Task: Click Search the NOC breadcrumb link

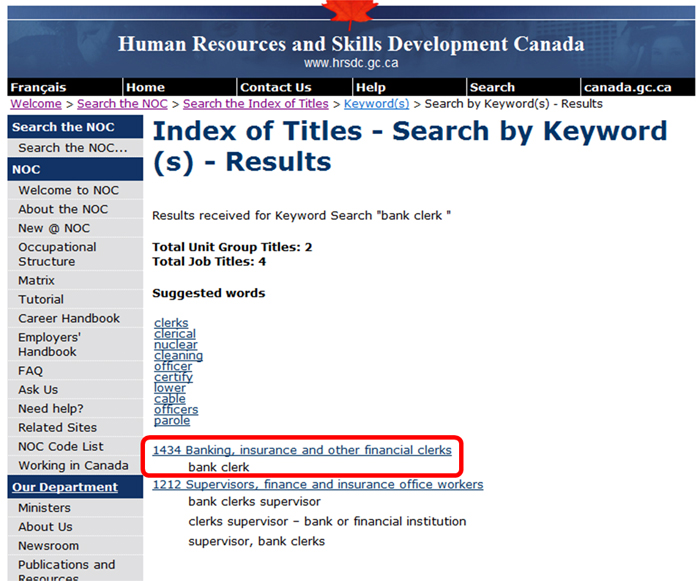Action: pyautogui.click(x=122, y=104)
